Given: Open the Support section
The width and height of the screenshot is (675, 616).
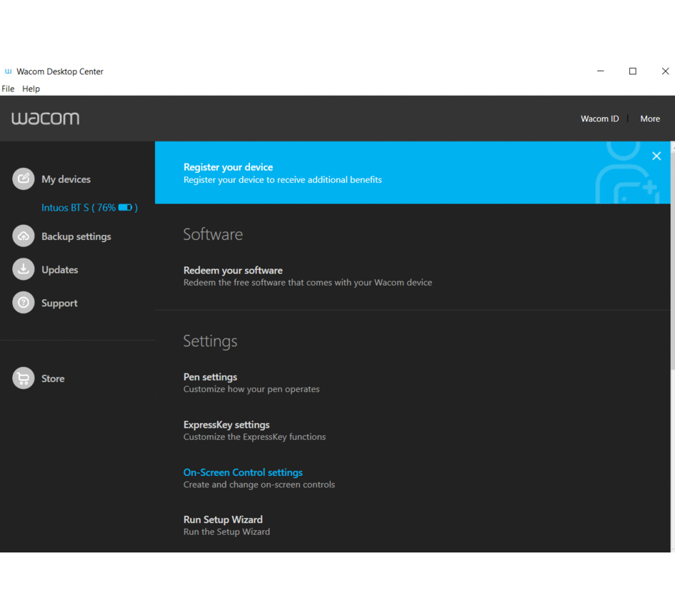Looking at the screenshot, I should pos(59,303).
